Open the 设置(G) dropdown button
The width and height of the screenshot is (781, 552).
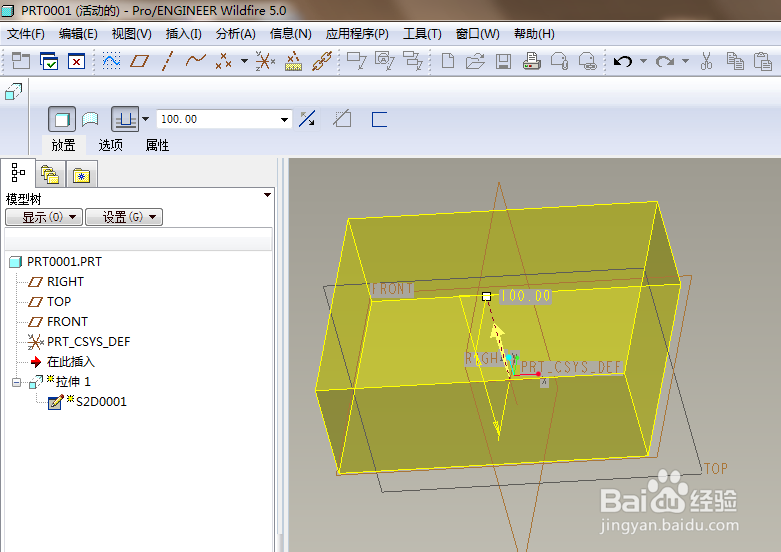point(124,217)
